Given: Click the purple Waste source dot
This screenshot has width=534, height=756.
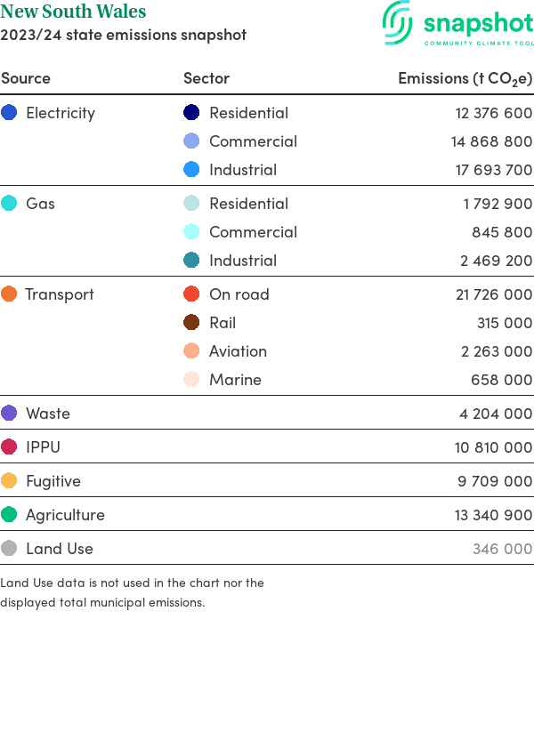Looking at the screenshot, I should coord(10,414).
